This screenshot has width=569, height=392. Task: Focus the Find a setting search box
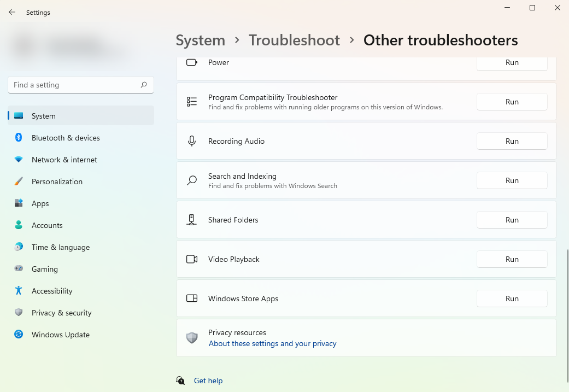pyautogui.click(x=74, y=85)
